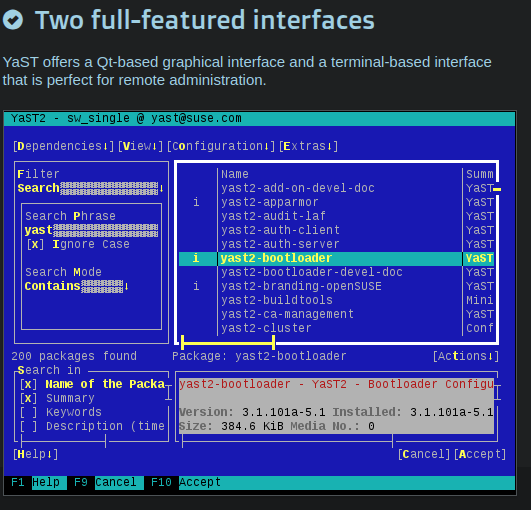This screenshot has width=531, height=510.
Task: Open the Help dropdown button
Action: 36,454
